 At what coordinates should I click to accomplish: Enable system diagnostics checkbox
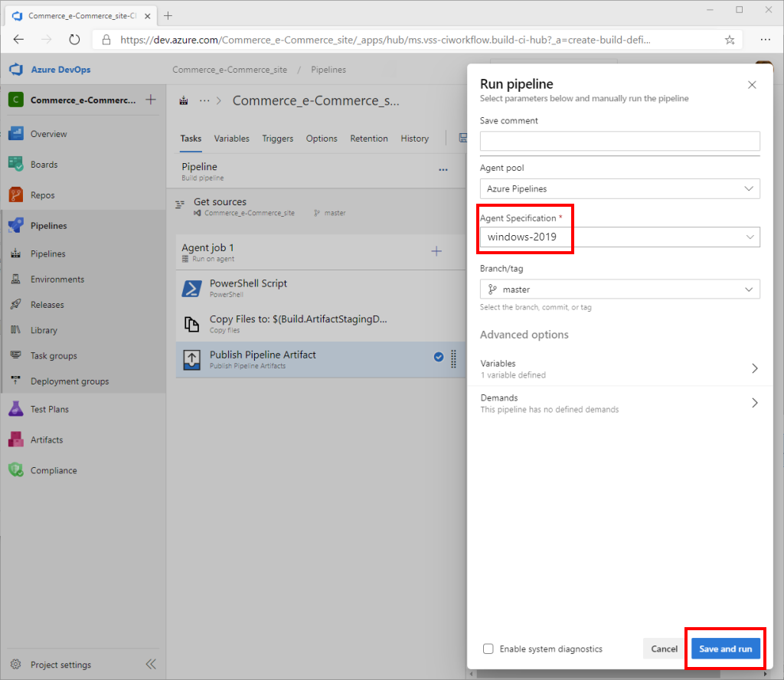tap(488, 649)
